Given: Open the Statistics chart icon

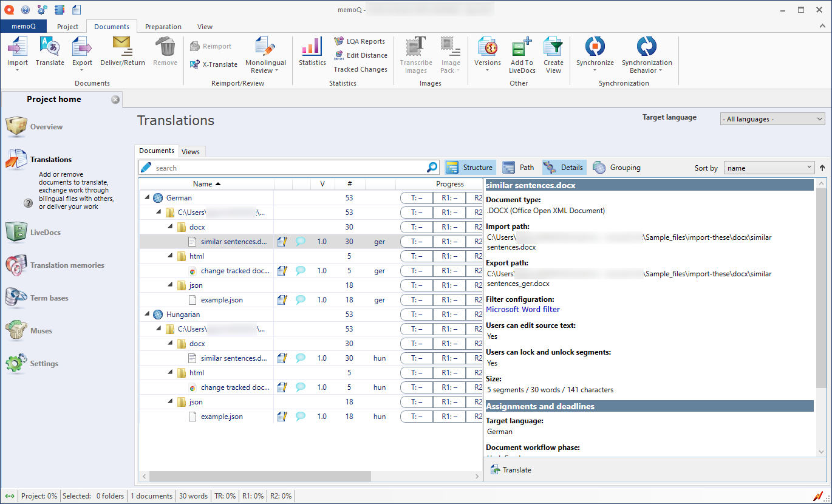Looking at the screenshot, I should pos(312,47).
